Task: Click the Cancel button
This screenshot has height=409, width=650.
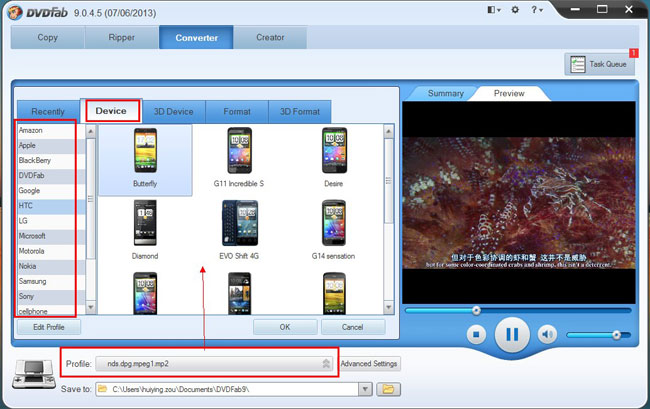Action: point(353,327)
